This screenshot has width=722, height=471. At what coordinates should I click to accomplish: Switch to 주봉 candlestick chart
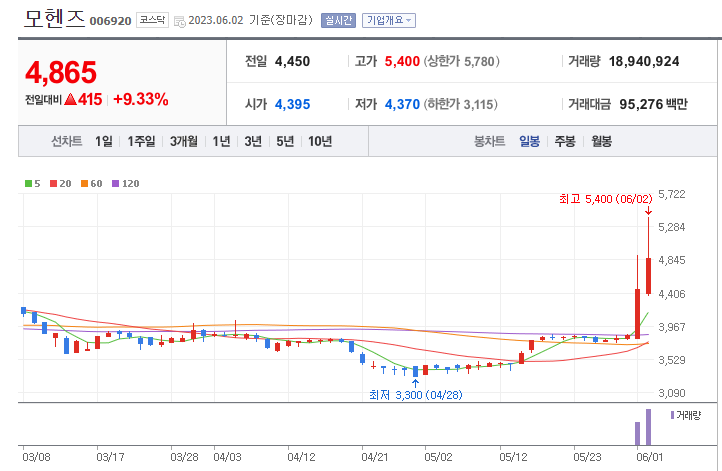(565, 141)
